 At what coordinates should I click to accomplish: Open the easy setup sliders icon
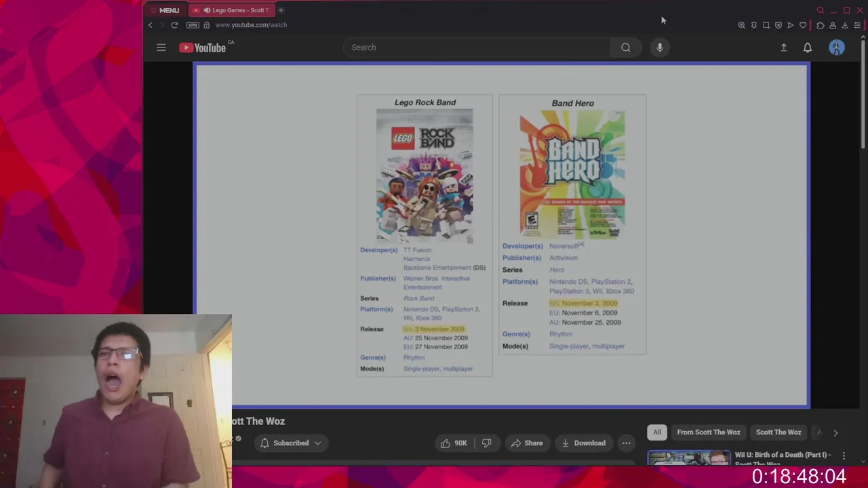[857, 25]
